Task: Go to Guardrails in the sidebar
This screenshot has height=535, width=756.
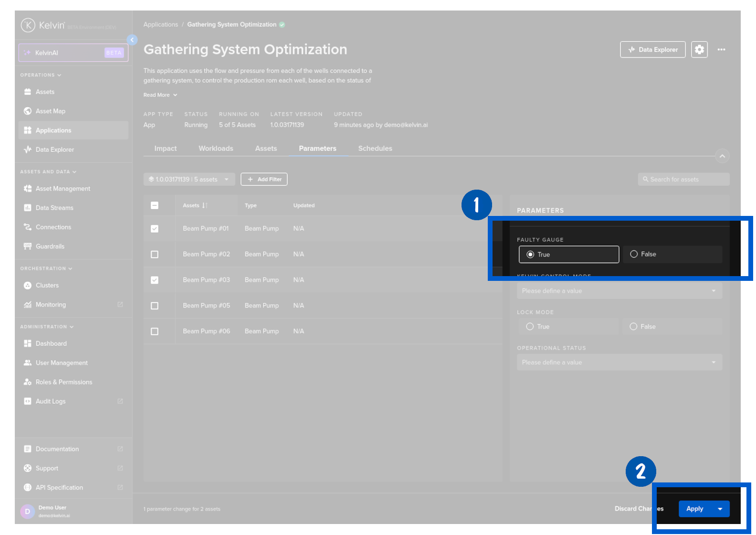Action: tap(50, 246)
